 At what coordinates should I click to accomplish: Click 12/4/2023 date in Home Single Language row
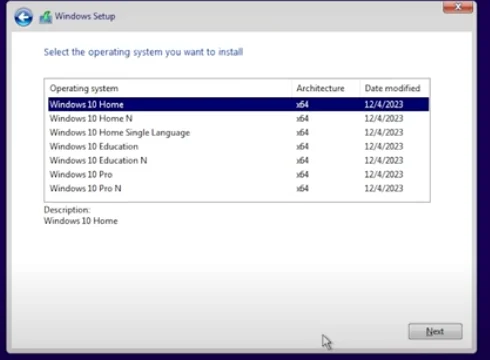(384, 132)
